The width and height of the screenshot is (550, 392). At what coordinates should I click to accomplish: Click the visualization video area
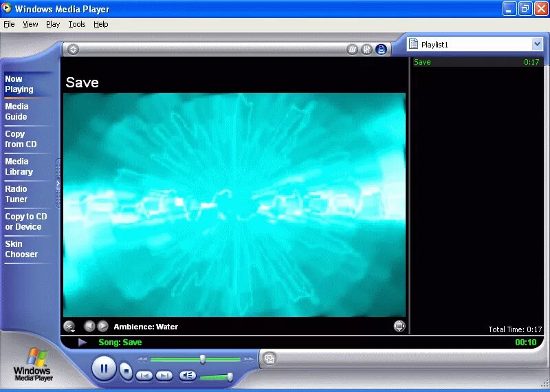pos(234,205)
